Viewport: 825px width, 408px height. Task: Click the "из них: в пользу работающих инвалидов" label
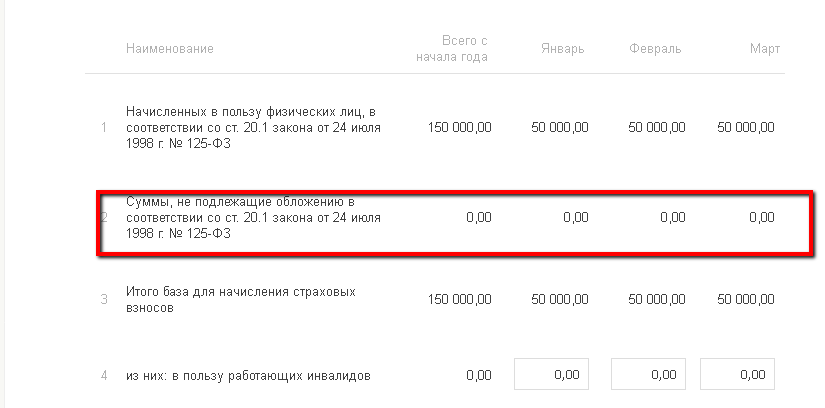click(249, 376)
